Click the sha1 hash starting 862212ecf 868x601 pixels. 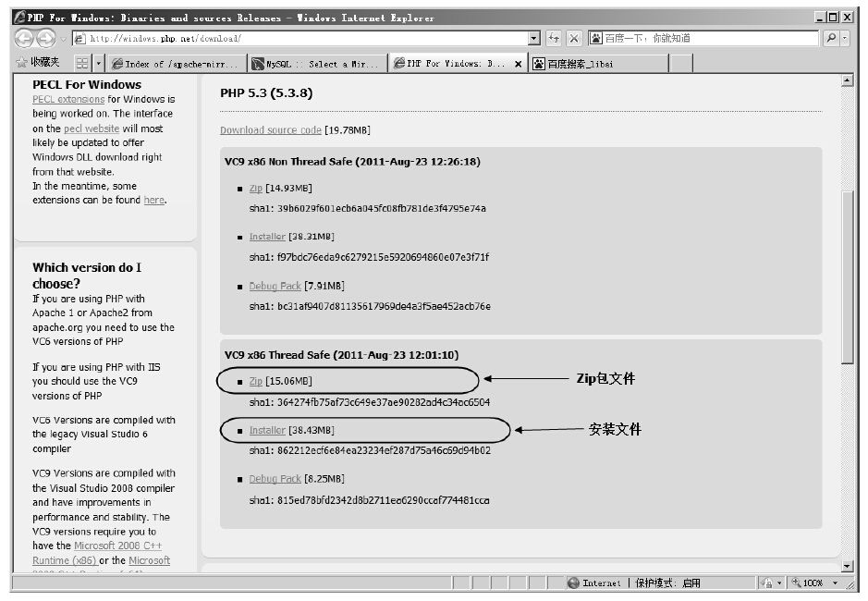370,450
